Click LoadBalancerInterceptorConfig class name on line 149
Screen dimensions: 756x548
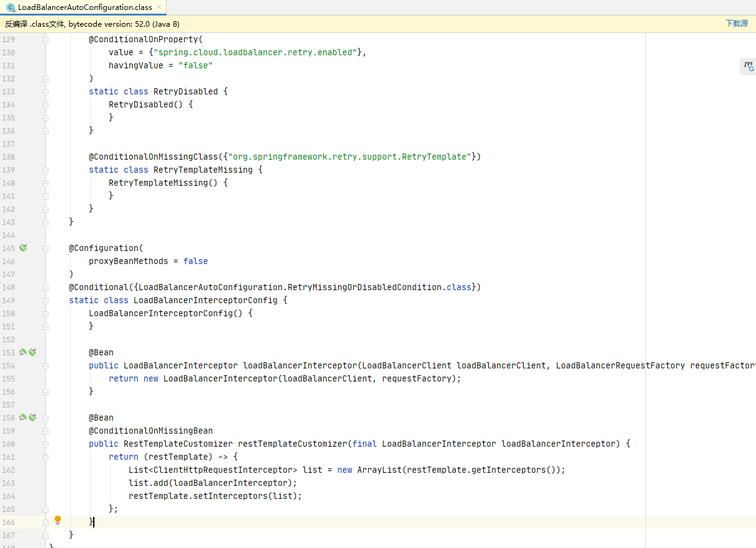206,300
